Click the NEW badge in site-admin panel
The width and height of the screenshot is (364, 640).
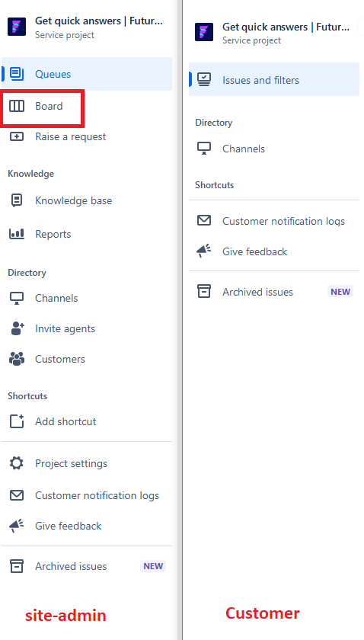tap(153, 566)
